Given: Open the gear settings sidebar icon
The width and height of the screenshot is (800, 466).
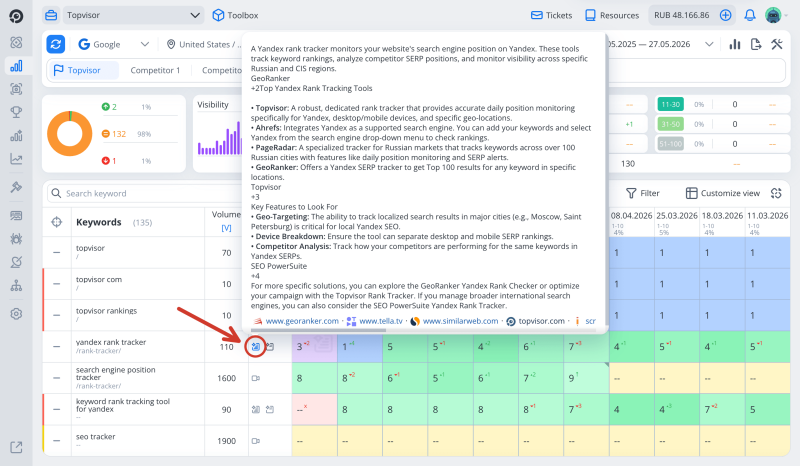Looking at the screenshot, I should pyautogui.click(x=16, y=313).
